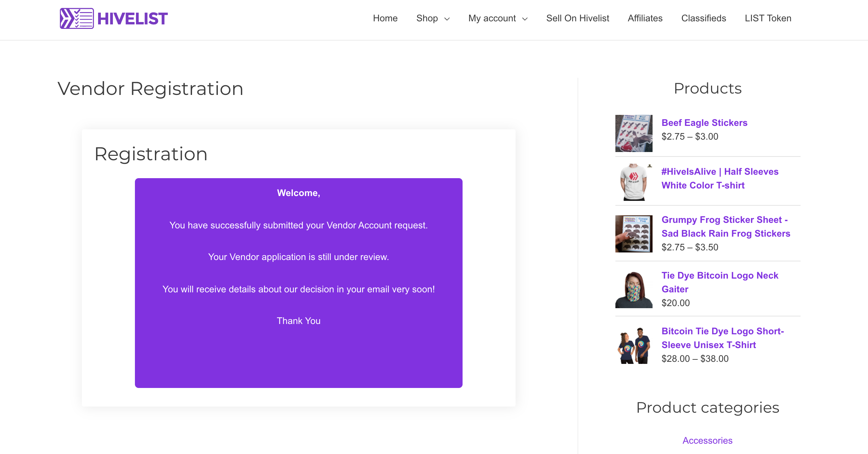Open Beef Eagle Stickers product link
This screenshot has width=868, height=454.
pos(704,123)
